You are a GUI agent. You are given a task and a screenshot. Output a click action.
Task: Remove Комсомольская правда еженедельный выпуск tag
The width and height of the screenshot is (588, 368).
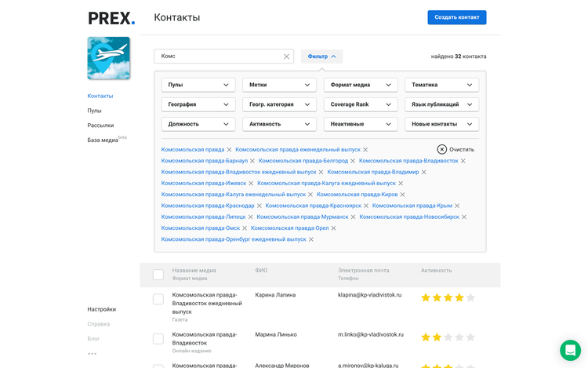pyautogui.click(x=365, y=150)
